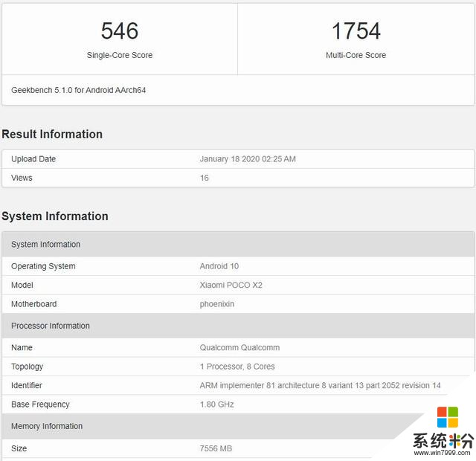Click the "Identifier" row label
Screen dimensions: 476x461
click(x=27, y=385)
